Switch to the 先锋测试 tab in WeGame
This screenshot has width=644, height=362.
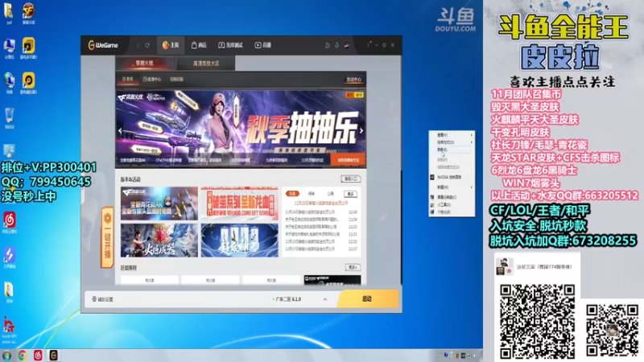[230, 45]
